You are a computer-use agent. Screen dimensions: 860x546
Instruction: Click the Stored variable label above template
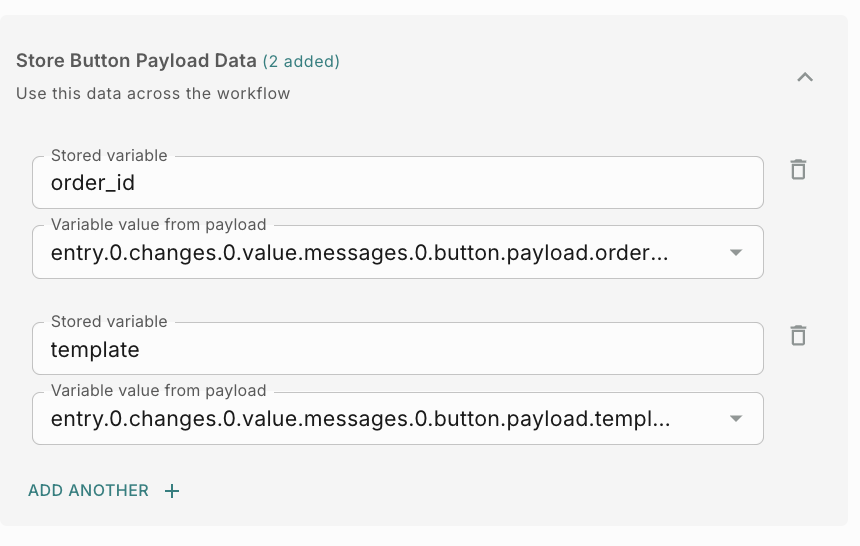click(109, 322)
